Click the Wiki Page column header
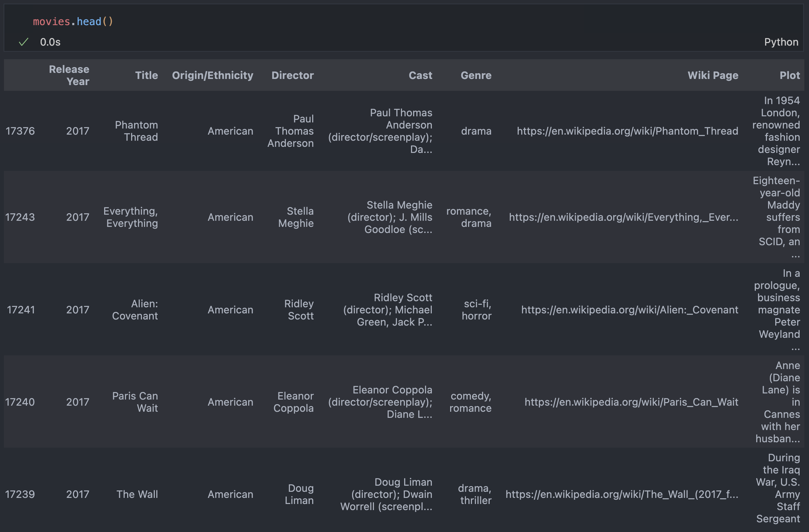 (x=713, y=75)
